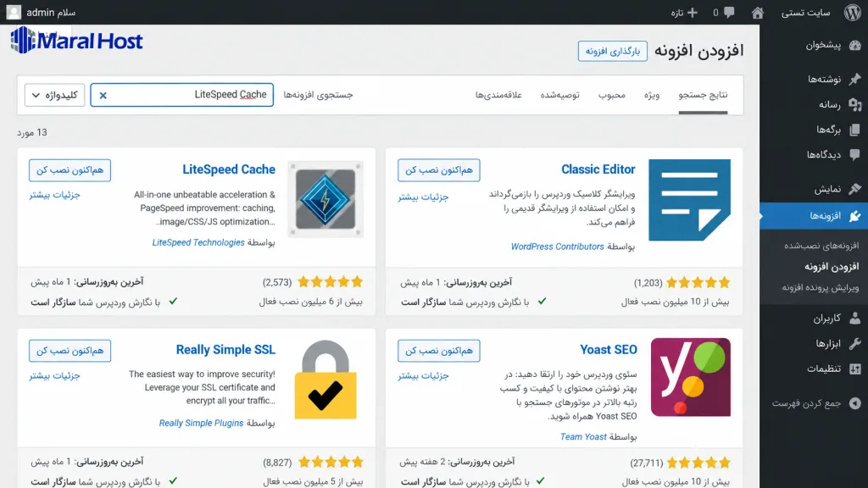Click the سایت تستی site name in the admin bar
The width and height of the screenshot is (868, 488).
tap(805, 12)
